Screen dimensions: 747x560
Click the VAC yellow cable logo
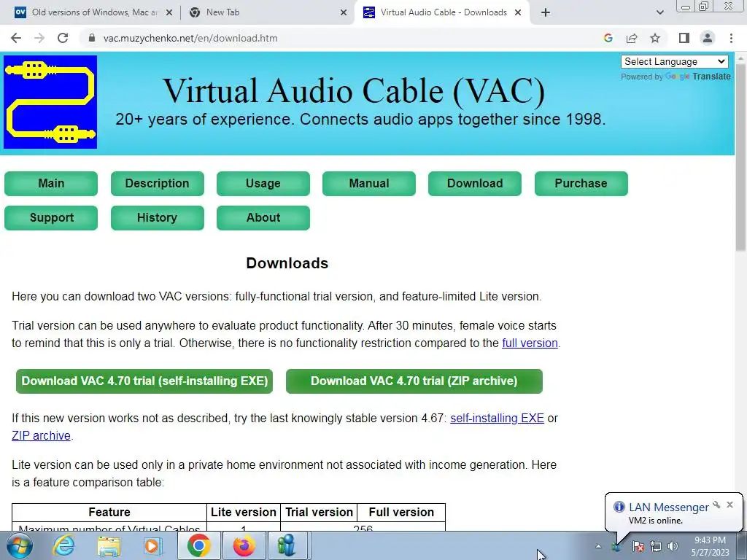(x=50, y=102)
